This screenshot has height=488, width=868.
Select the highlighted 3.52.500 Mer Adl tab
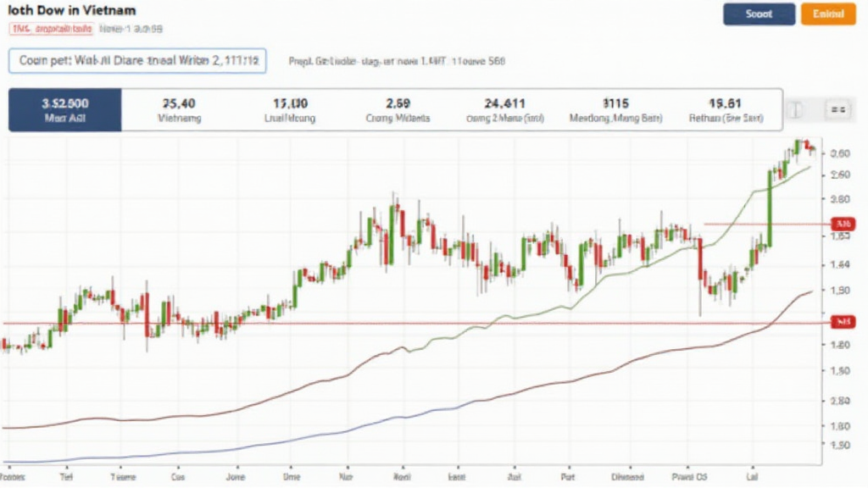coord(65,110)
